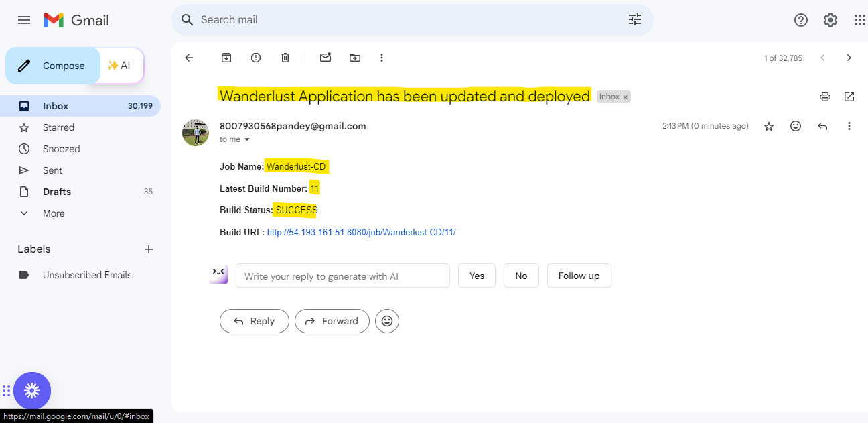Expand More in the sidebar

(80, 213)
